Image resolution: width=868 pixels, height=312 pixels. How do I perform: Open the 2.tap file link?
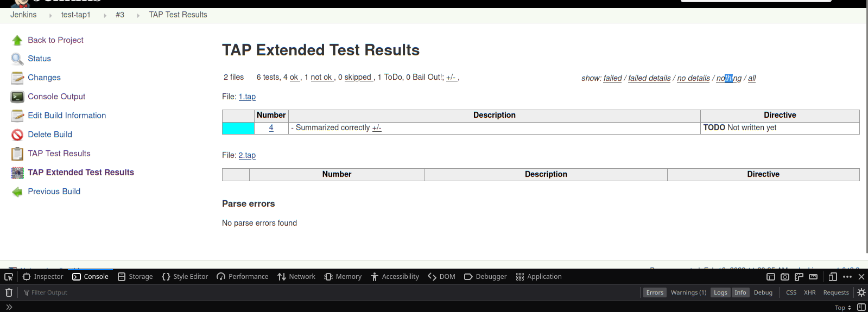click(247, 155)
